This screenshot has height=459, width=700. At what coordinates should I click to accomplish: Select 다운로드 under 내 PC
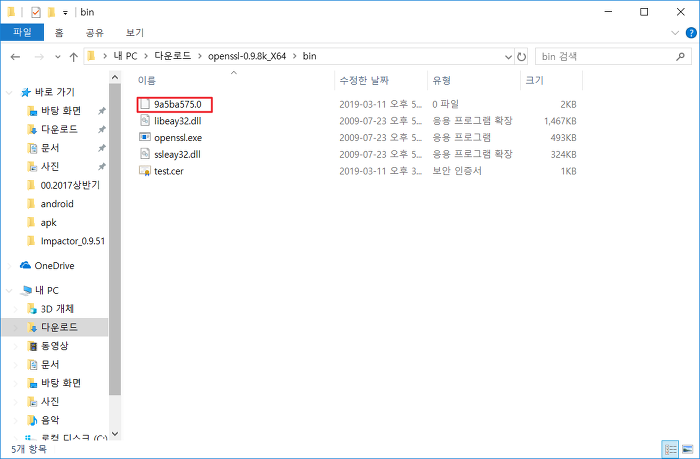[59, 327]
